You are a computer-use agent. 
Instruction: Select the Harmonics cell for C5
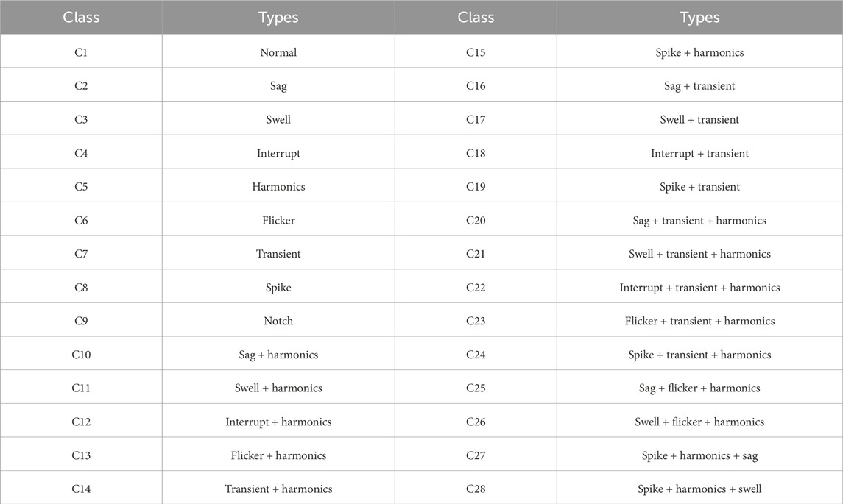pyautogui.click(x=278, y=186)
